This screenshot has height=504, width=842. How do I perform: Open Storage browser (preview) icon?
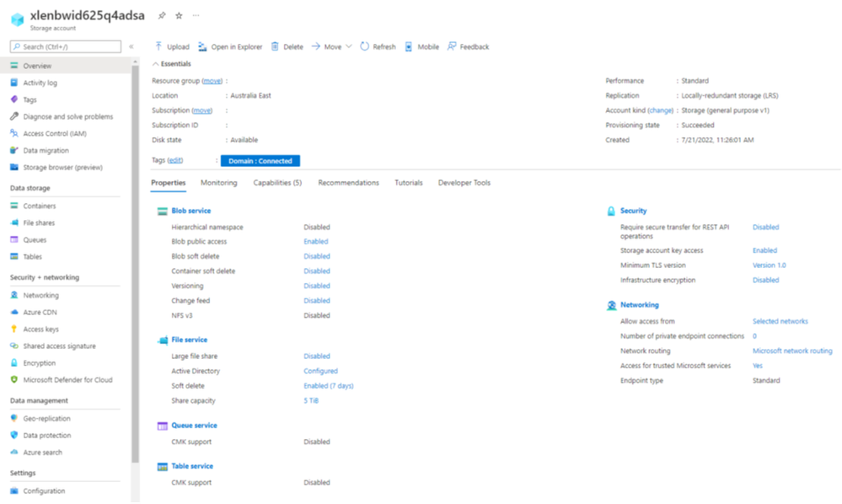pos(14,167)
